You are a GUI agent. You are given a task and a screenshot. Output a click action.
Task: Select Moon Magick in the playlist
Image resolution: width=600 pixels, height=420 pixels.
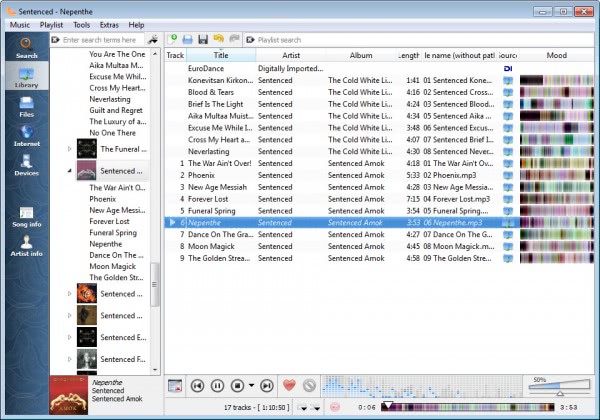coord(380,246)
